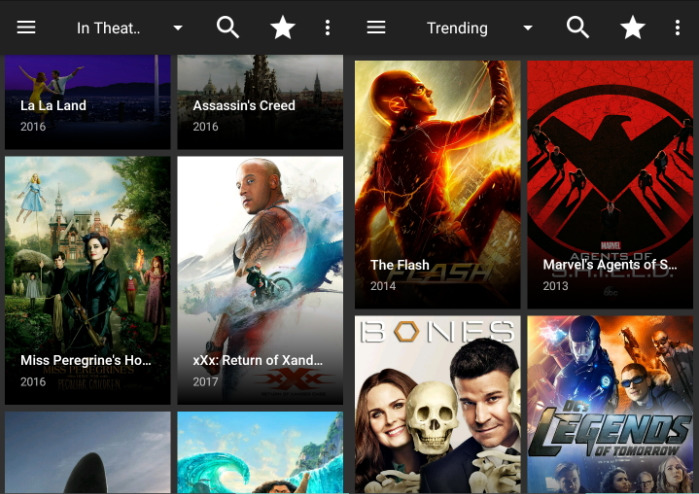Screen dimensions: 699x494
Task: Open overflow menu on In Theaters screen
Action: coord(328,28)
